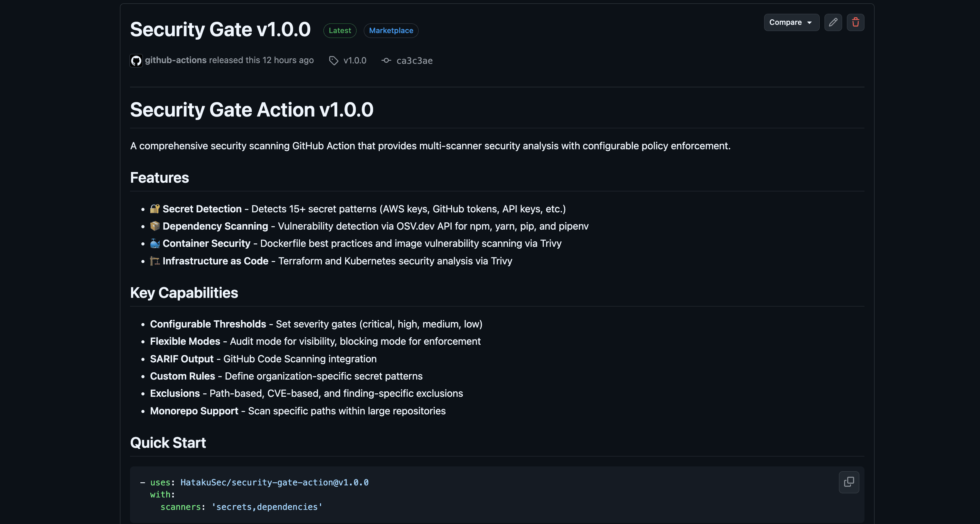
Task: Click the pencil edit release icon
Action: (833, 22)
